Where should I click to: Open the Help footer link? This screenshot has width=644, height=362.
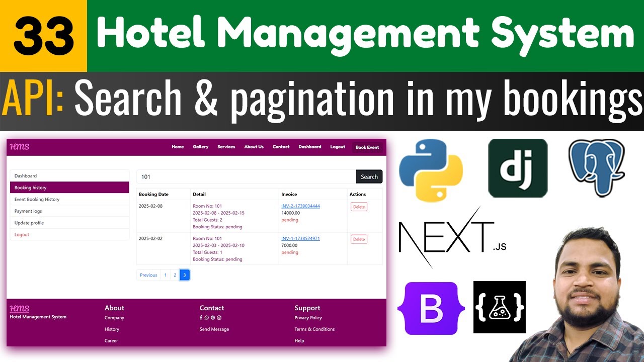pos(299,341)
